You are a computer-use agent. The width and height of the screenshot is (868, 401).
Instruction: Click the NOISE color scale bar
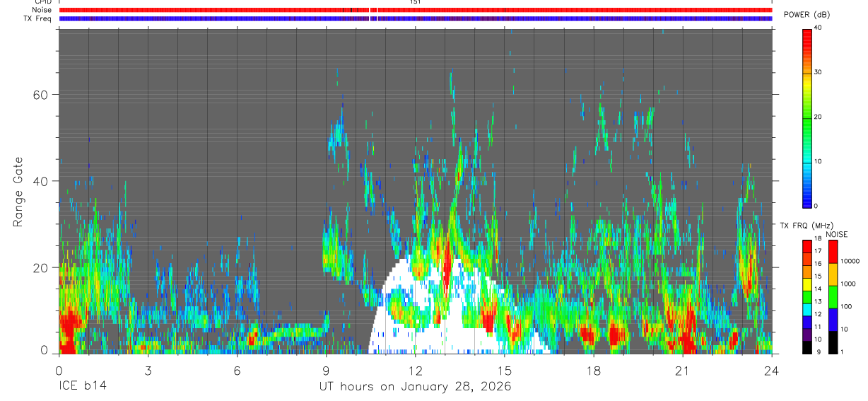833,296
